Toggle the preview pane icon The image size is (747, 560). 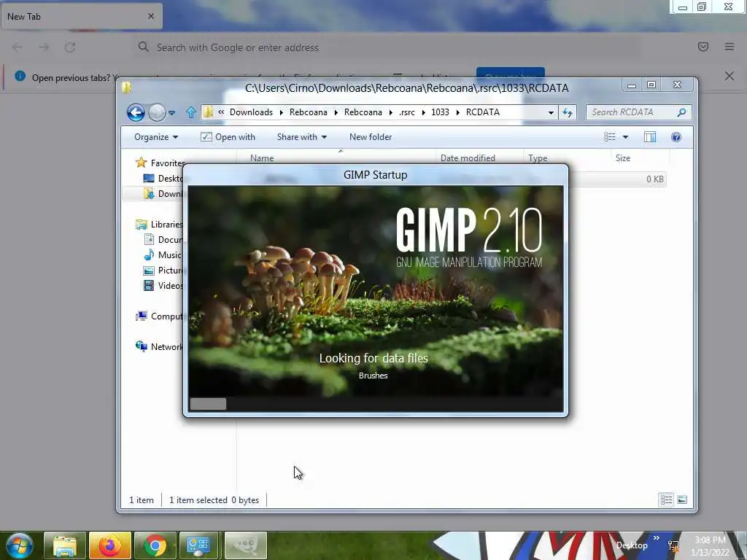[650, 137]
